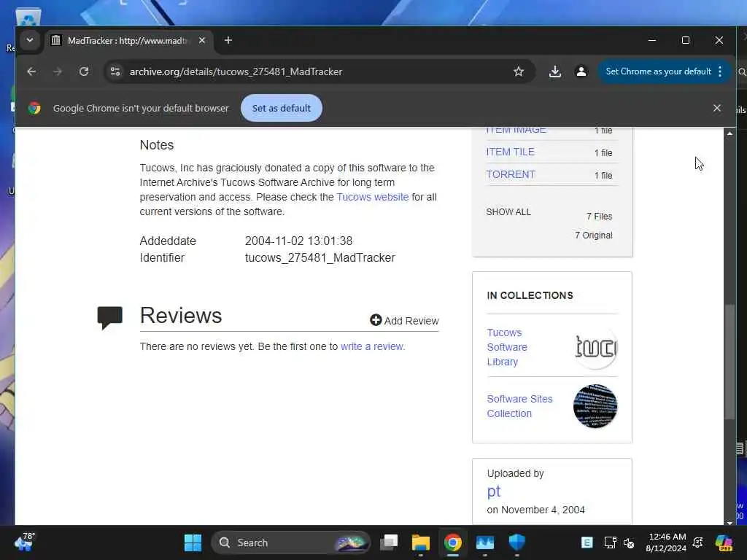Screen dimensions: 747x560
Task: Close the Chrome window
Action: [x=719, y=41]
